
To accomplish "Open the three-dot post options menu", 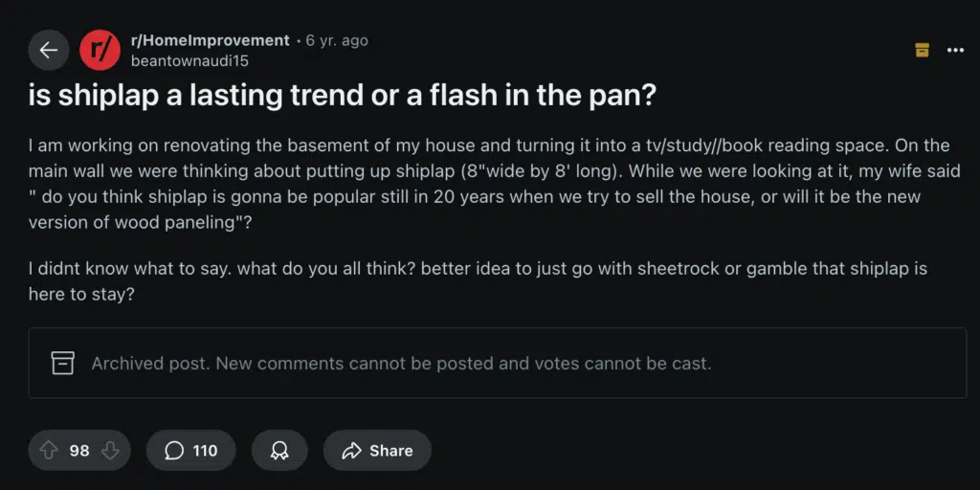I will [x=955, y=50].
